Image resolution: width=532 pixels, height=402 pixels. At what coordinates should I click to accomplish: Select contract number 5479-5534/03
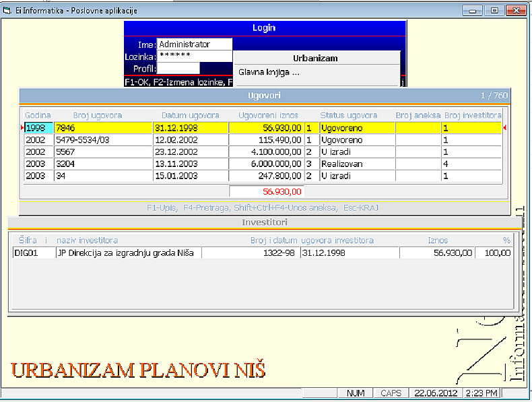pos(104,140)
